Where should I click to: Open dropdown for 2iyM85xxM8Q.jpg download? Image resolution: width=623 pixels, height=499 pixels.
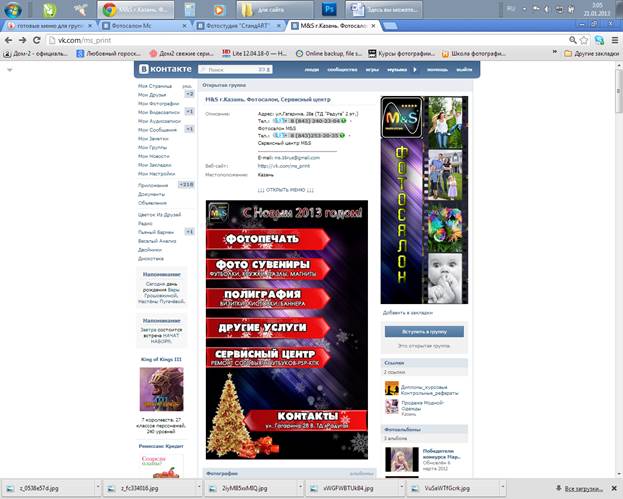point(300,486)
